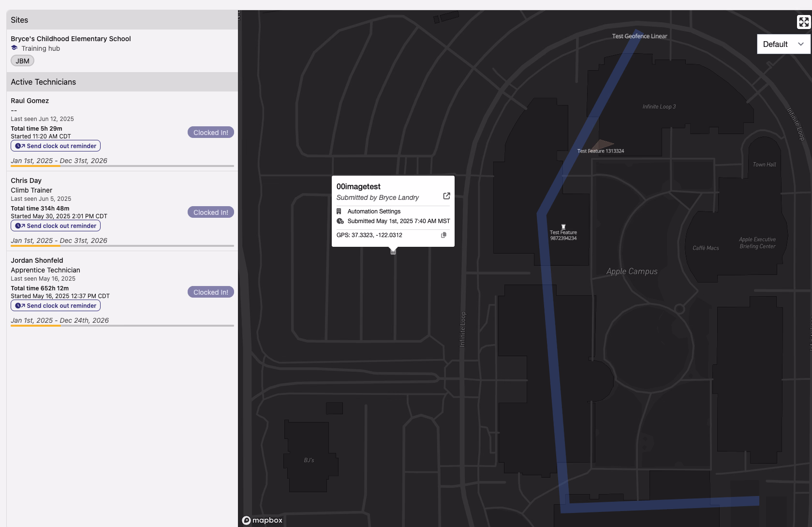Open Bryce's Childhood Elementary School site
Image resolution: width=812 pixels, height=527 pixels.
coord(71,39)
